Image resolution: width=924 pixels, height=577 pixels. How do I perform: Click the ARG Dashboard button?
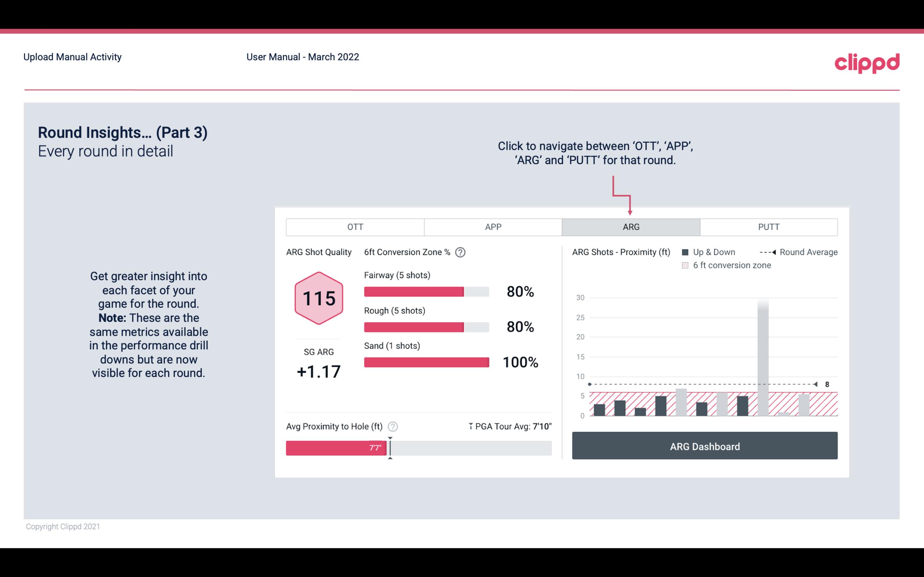tap(705, 446)
